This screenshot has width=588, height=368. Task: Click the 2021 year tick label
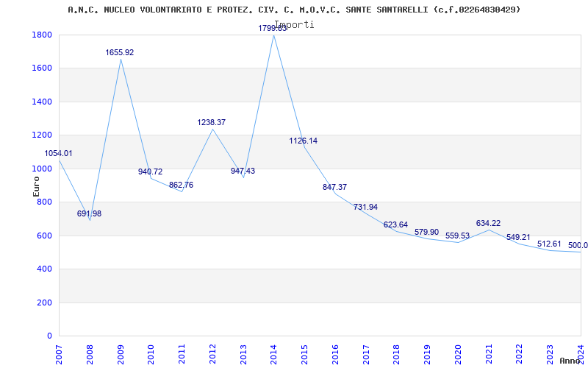(x=489, y=355)
